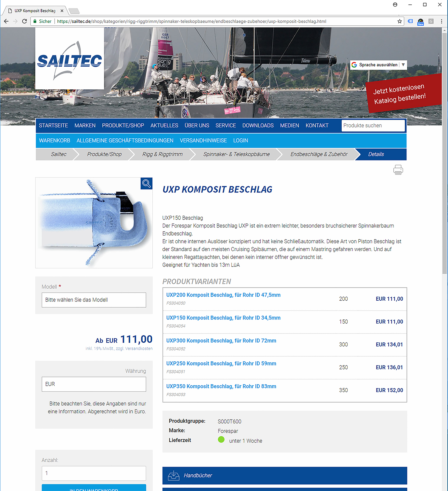
Task: Open the Chrome user profile icon
Action: (395, 4)
